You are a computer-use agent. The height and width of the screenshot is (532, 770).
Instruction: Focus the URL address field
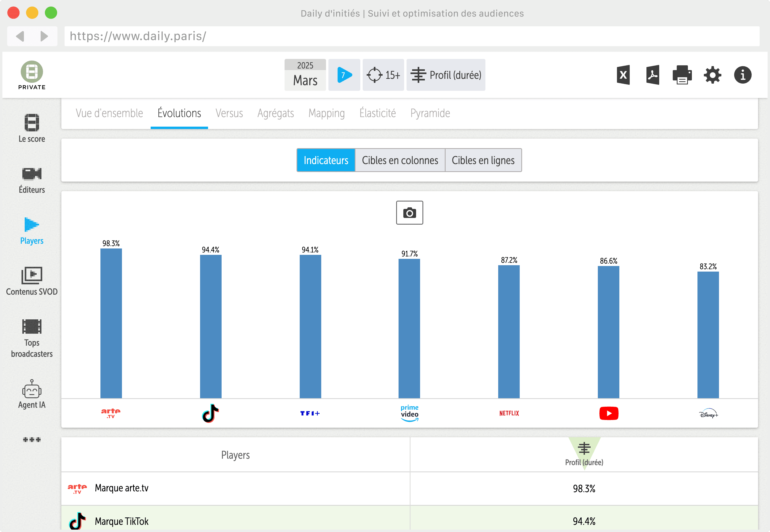[412, 36]
